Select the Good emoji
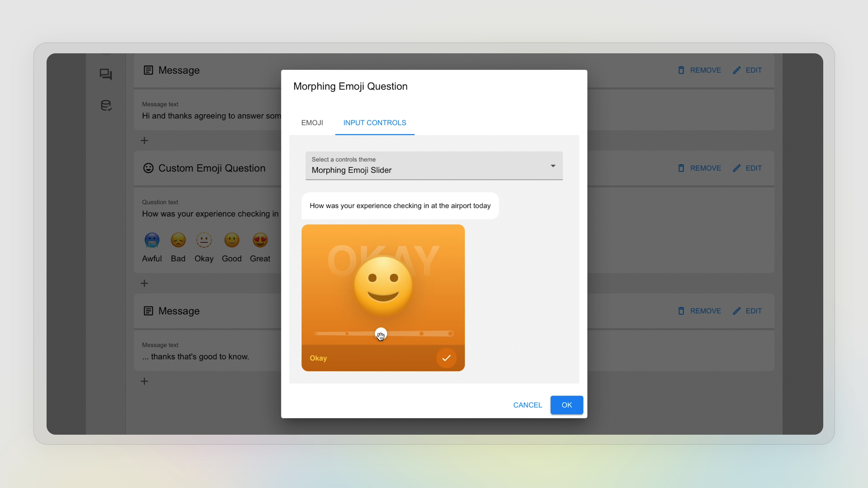The image size is (868, 488). pyautogui.click(x=232, y=240)
